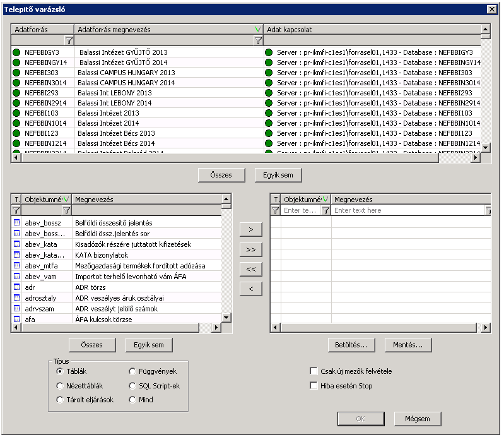Select row Belföldi összesítő jelentés

116,223
